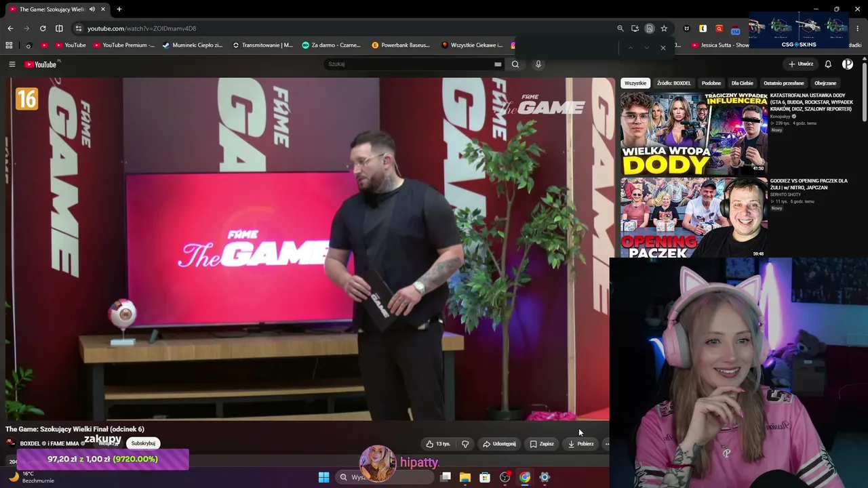Open Task View on the taskbar
This screenshot has height=488, width=868.
446,477
